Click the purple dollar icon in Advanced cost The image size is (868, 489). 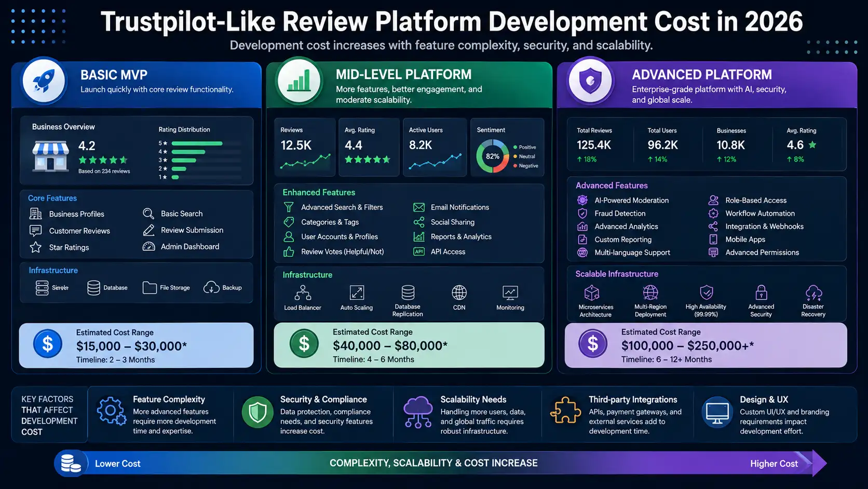(592, 343)
